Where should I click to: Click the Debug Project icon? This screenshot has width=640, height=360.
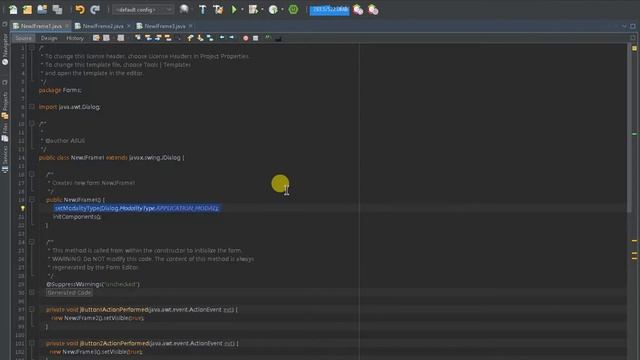[x=253, y=9]
